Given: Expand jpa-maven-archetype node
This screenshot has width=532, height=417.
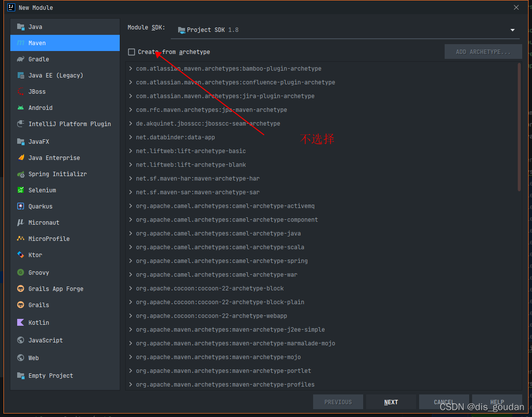Looking at the screenshot, I should (x=131, y=109).
